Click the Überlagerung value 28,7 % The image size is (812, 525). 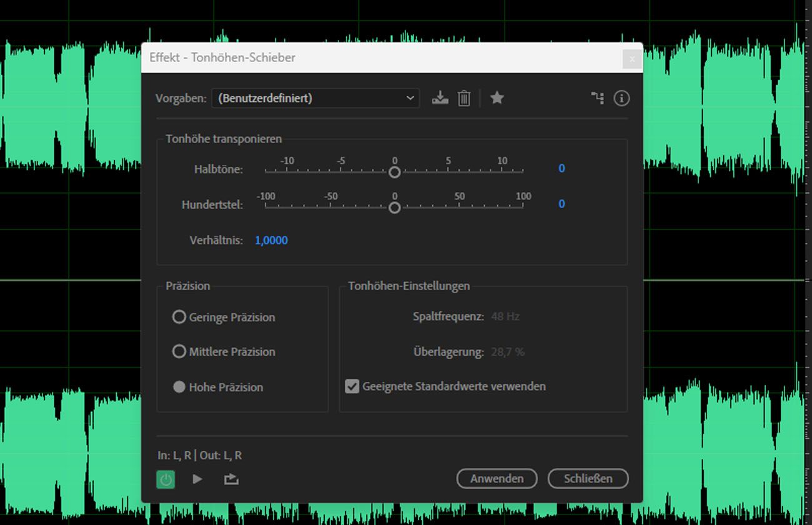click(x=508, y=352)
